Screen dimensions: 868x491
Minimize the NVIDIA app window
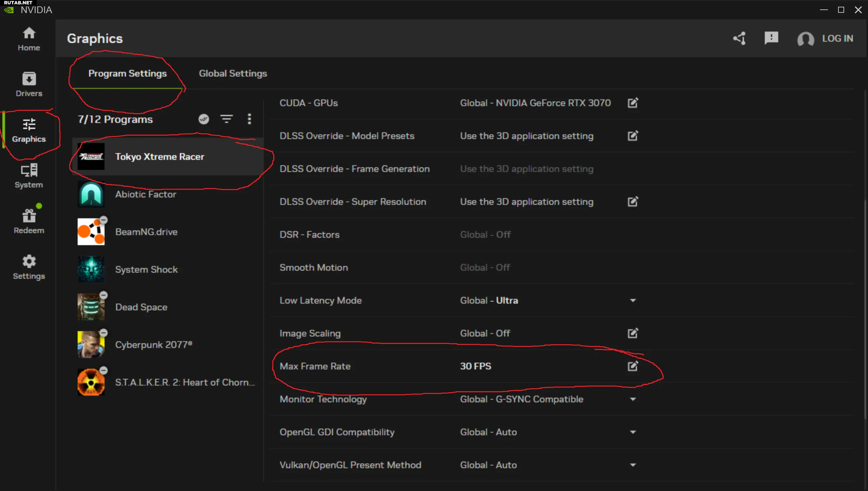point(824,10)
